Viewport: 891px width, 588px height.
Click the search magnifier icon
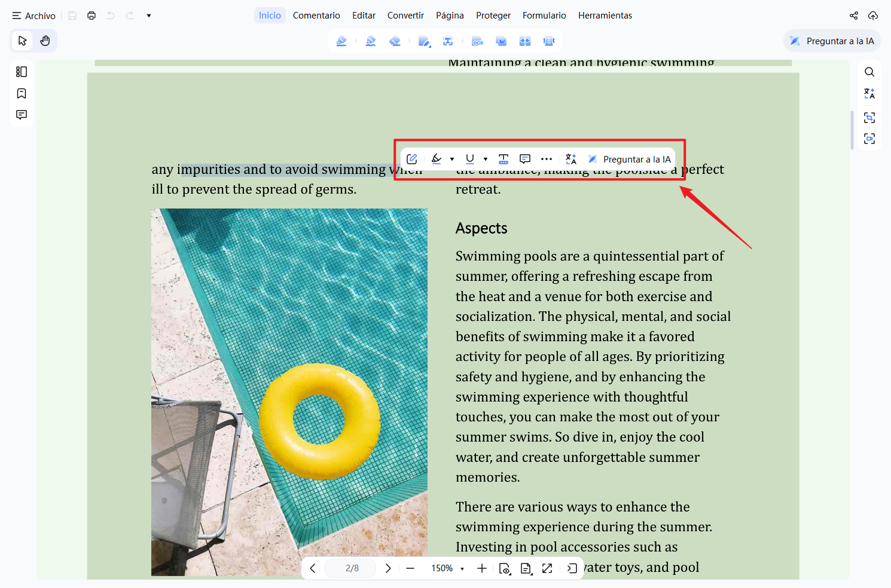point(869,72)
